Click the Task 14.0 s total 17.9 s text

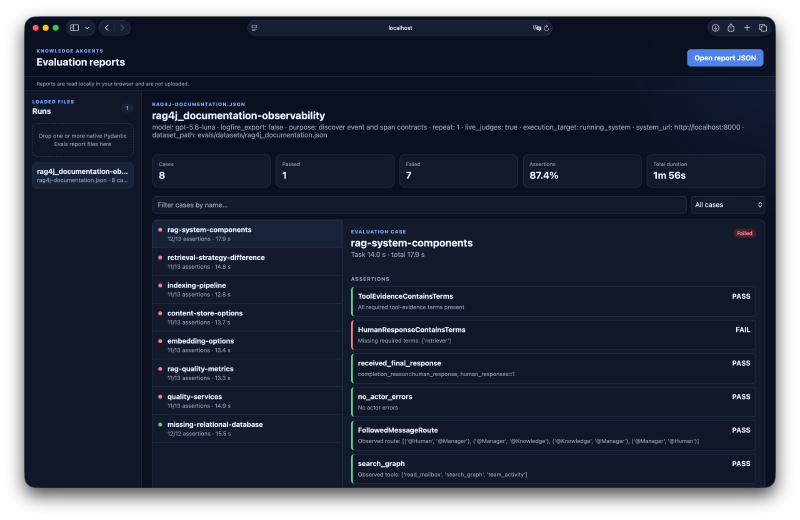pyautogui.click(x=388, y=255)
